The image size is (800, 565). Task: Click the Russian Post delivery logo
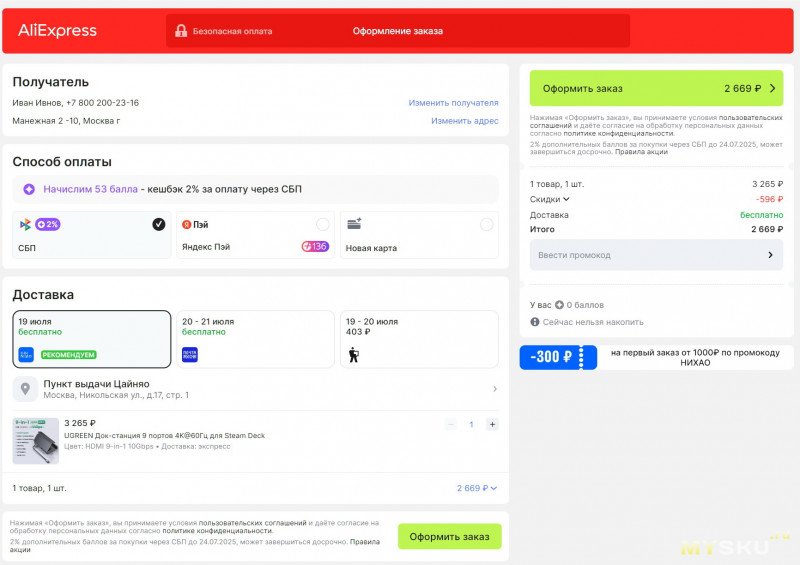190,355
